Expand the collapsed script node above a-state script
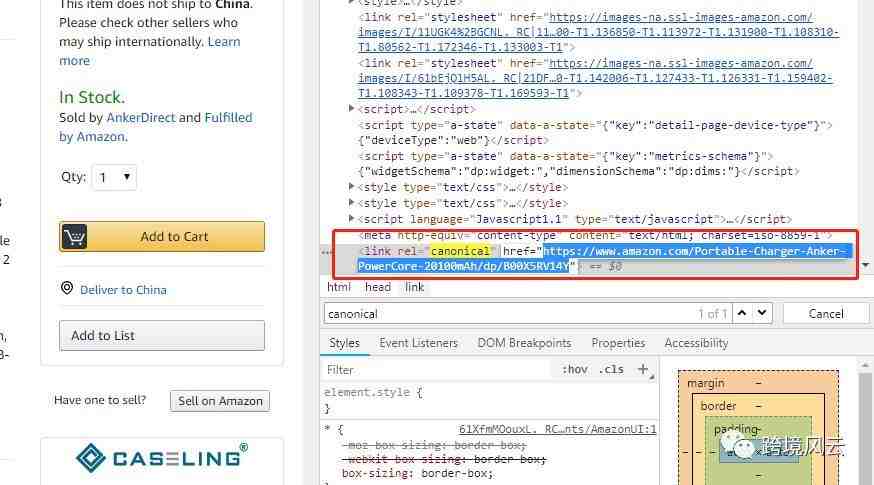874x485 pixels. (352, 108)
